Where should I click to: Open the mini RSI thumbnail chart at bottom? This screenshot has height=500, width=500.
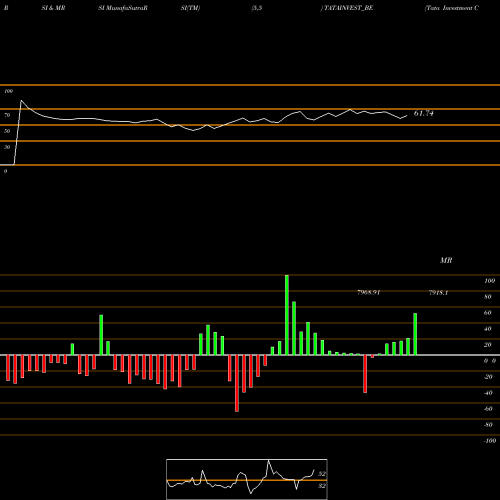(247, 479)
